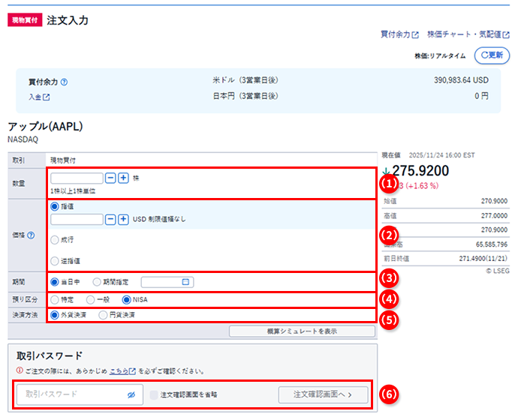Click help icon next to 買付余力
This screenshot has width=518, height=420.
coord(64,82)
